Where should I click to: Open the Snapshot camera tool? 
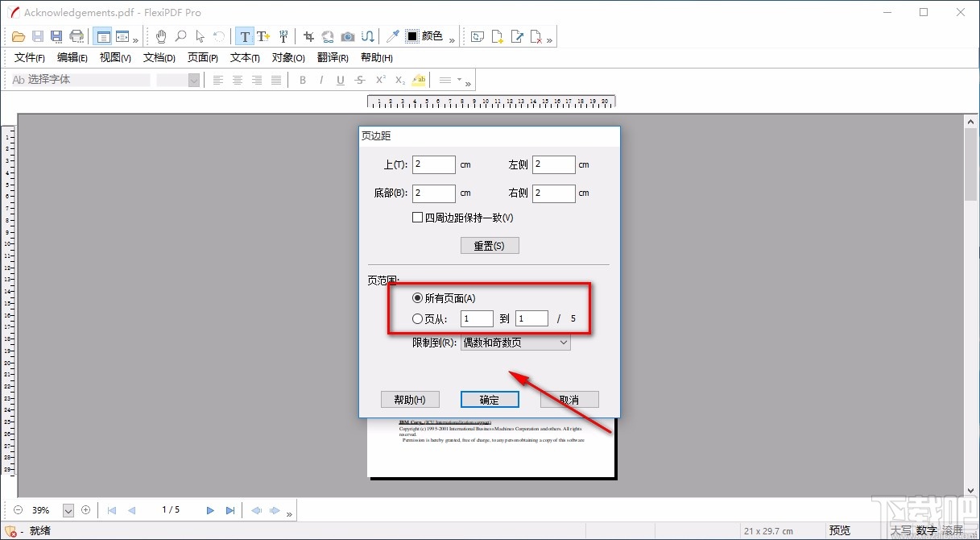coord(347,36)
